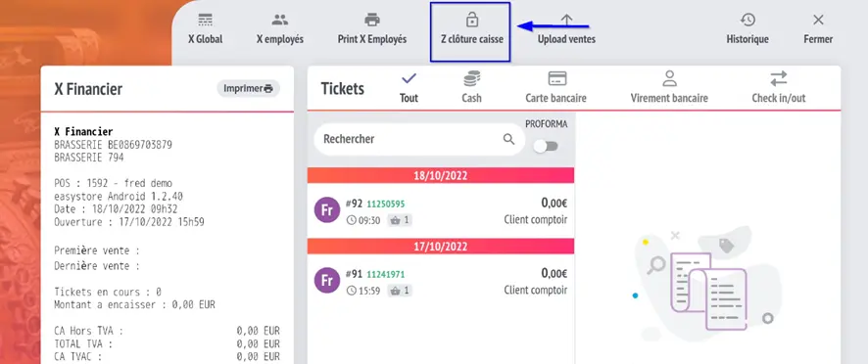This screenshot has height=364, width=868.
Task: Click Z clôture caisse lock icon
Action: point(471,21)
